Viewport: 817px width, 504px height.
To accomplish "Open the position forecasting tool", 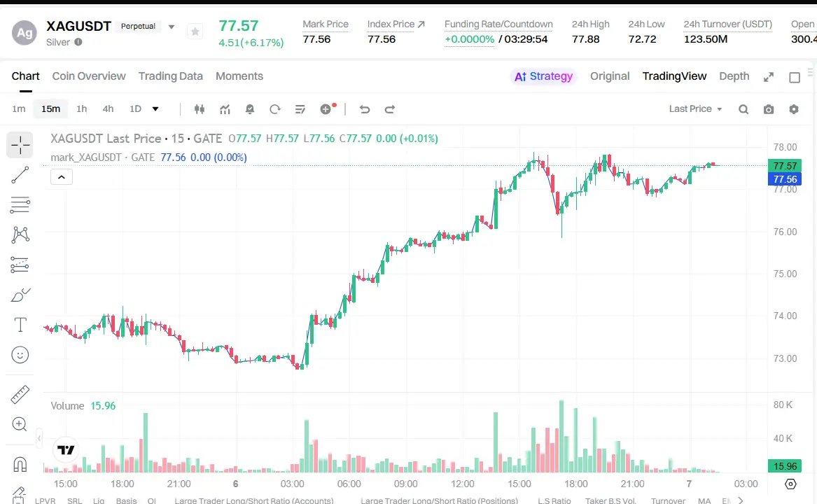I will pyautogui.click(x=20, y=265).
